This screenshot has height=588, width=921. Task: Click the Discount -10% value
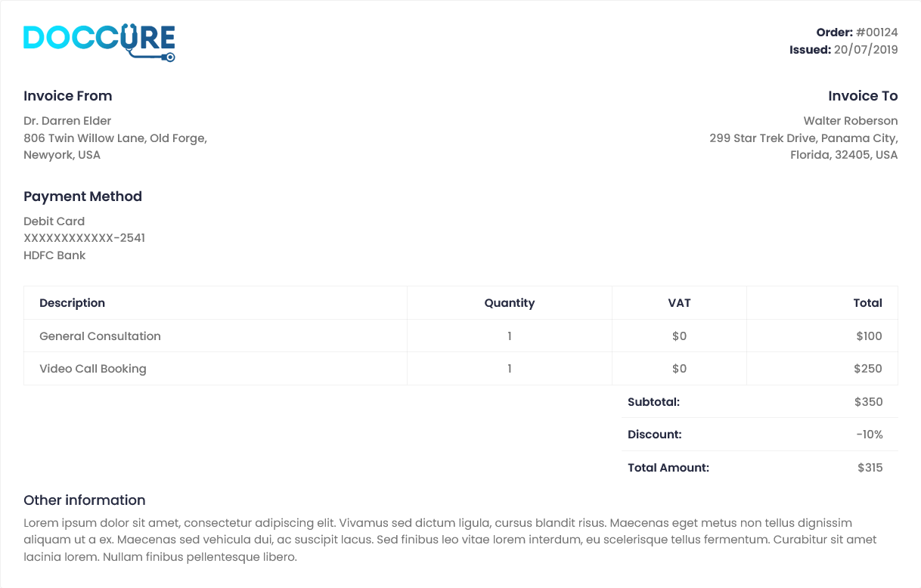870,435
